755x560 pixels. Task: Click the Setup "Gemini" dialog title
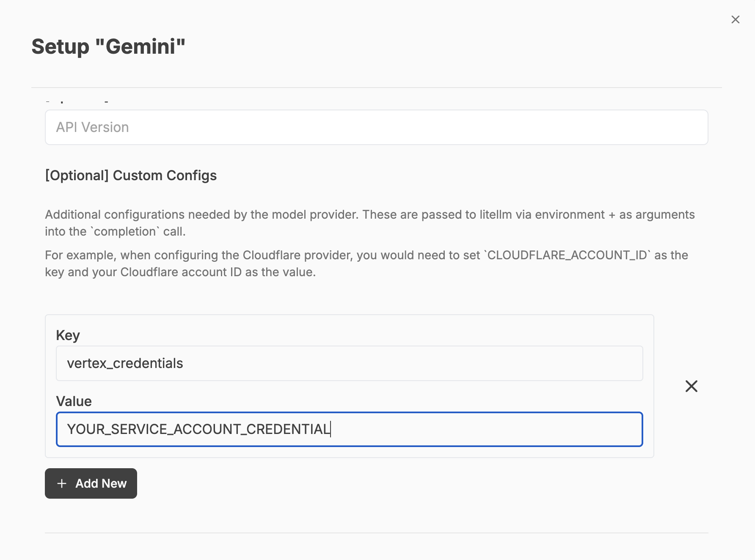(108, 47)
